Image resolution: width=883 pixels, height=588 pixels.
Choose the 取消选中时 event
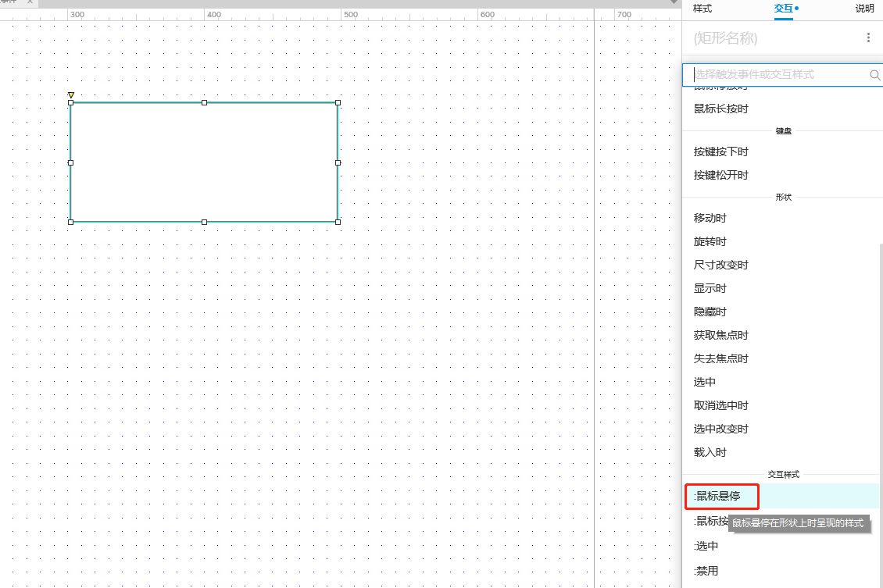[x=720, y=405]
